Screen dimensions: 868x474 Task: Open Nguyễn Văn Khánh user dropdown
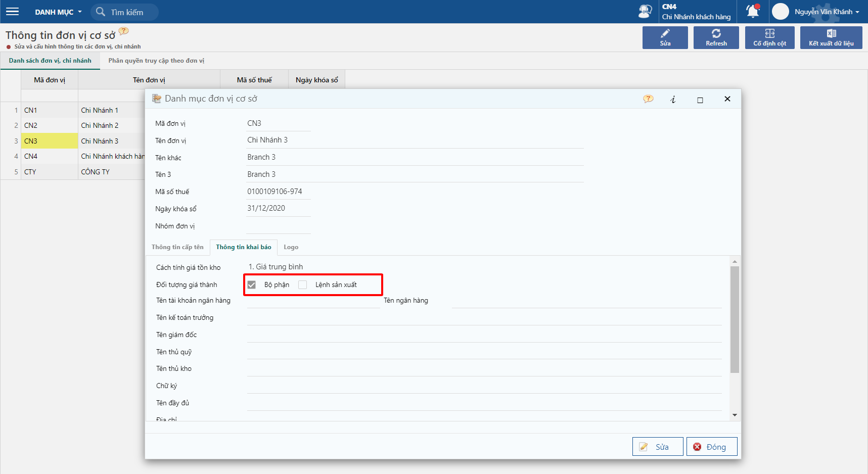pyautogui.click(x=827, y=12)
